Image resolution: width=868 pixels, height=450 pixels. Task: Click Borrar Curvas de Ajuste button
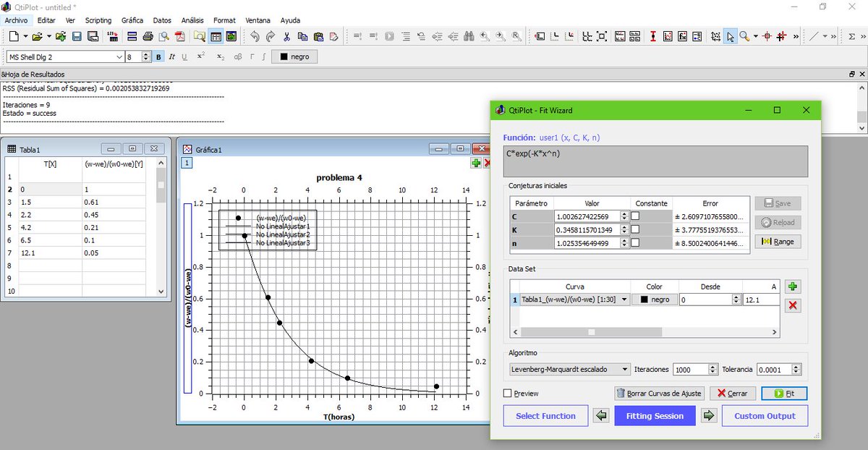658,394
